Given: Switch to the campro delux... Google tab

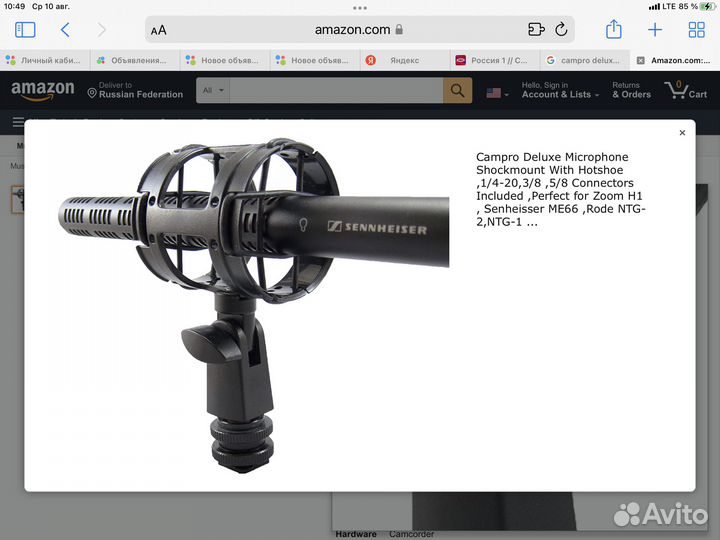Looking at the screenshot, I should [x=585, y=60].
